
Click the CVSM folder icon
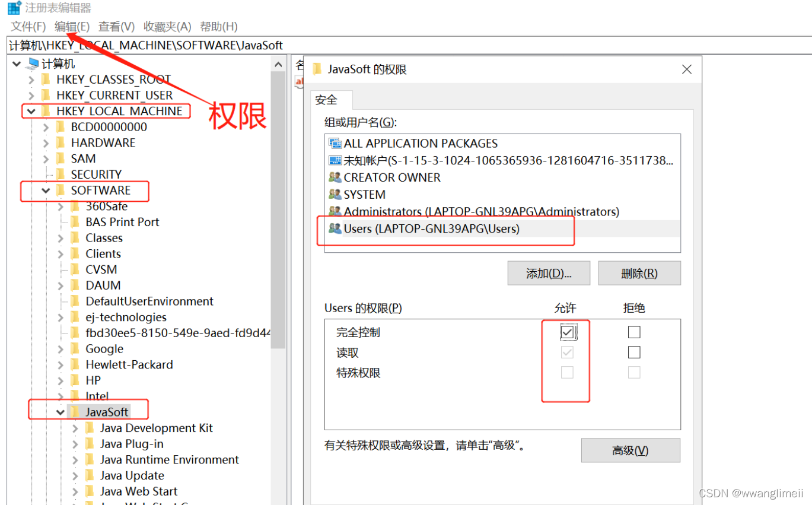[75, 269]
